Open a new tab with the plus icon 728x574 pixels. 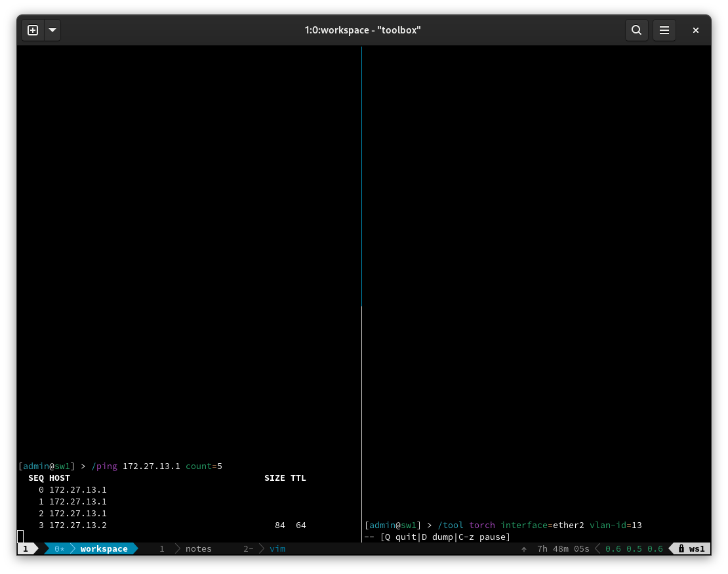point(33,30)
